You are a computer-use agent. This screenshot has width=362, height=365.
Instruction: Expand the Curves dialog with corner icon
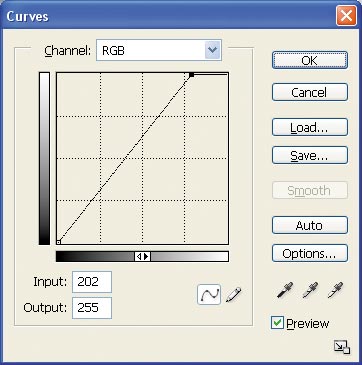point(342,347)
